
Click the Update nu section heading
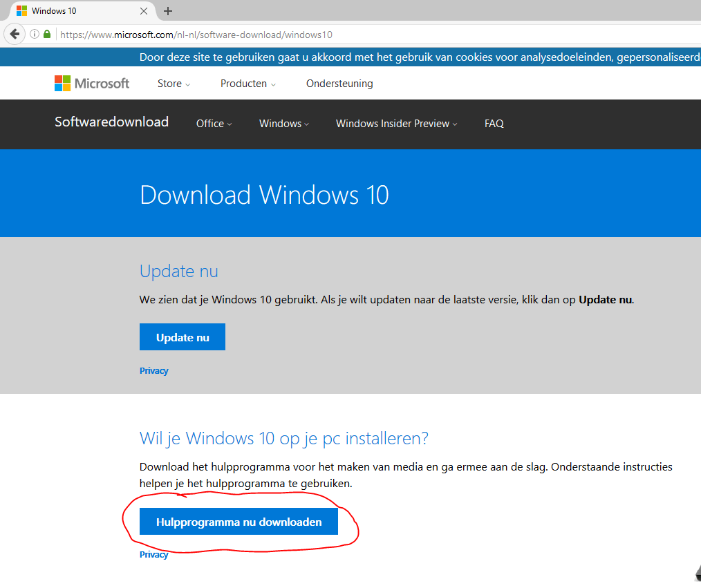(x=179, y=272)
